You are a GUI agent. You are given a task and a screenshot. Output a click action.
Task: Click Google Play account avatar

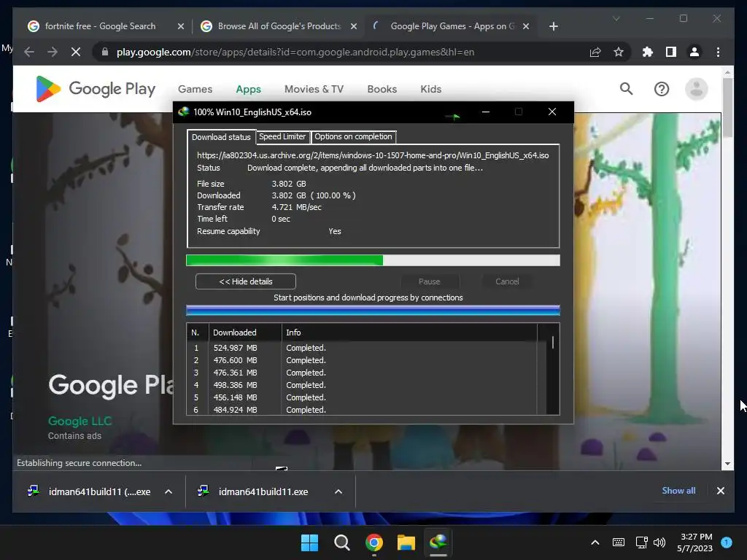click(x=696, y=89)
